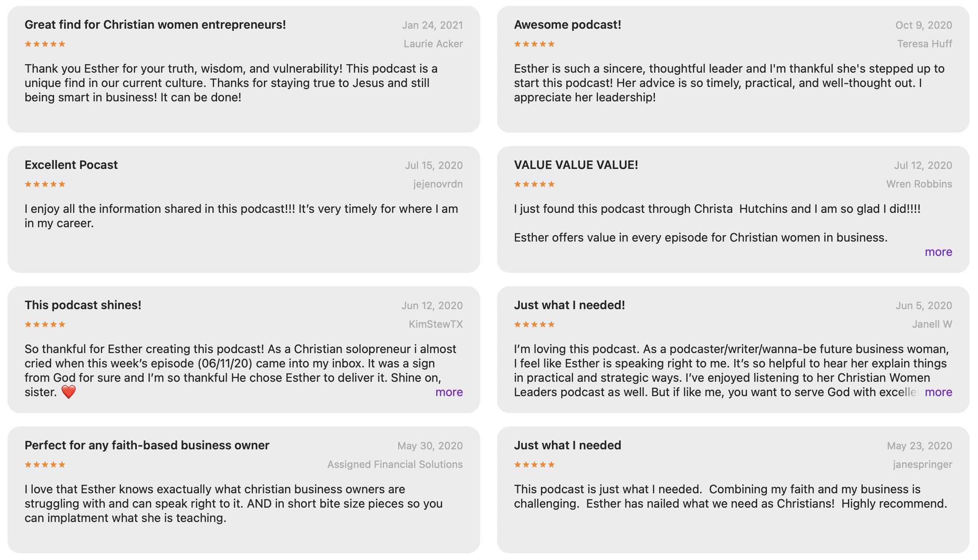This screenshot has height=560, width=978.
Task: Click the star rating by KimStewTX review
Action: 45,324
